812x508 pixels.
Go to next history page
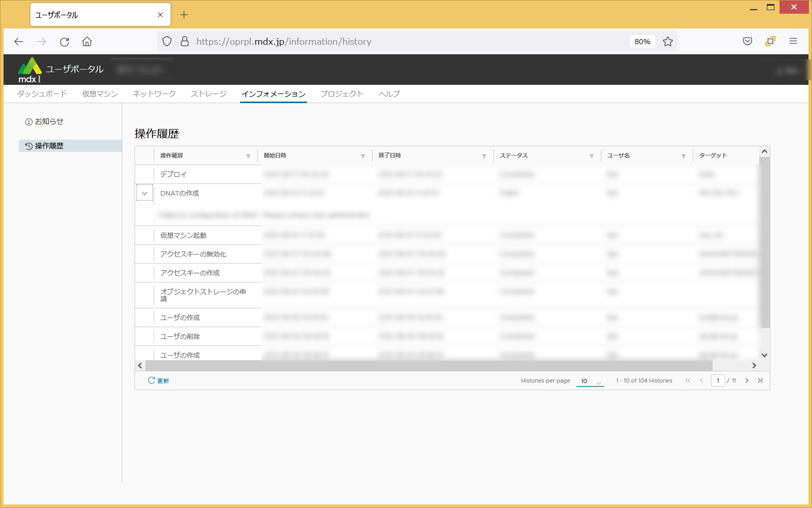point(747,380)
